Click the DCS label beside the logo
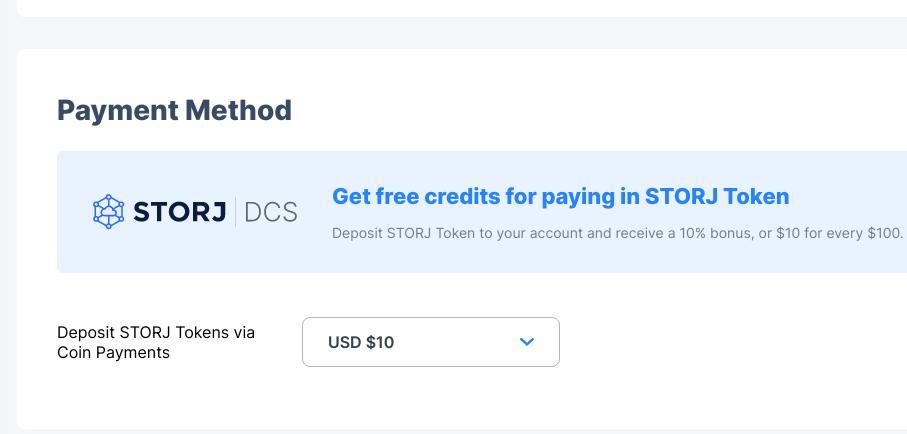 [270, 212]
